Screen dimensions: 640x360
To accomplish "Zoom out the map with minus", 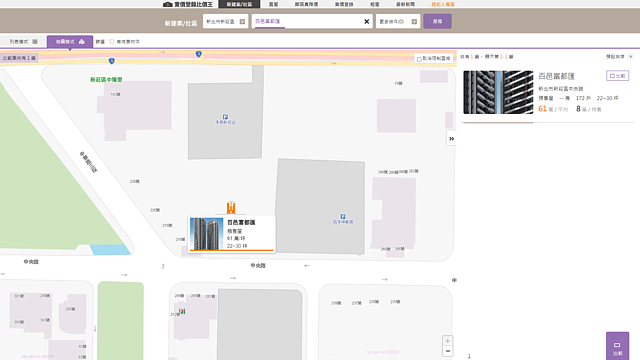I will coord(448,351).
